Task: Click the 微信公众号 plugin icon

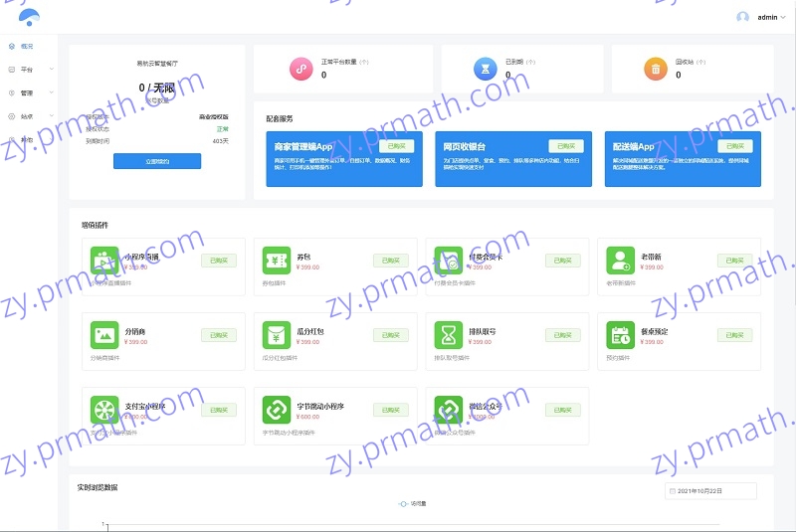Action: coord(449,410)
